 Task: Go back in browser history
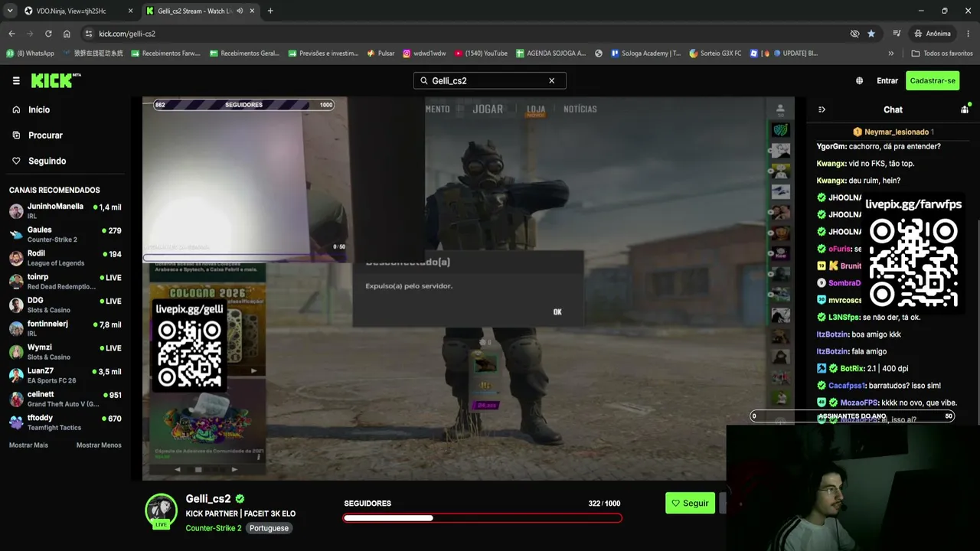pos(11,34)
